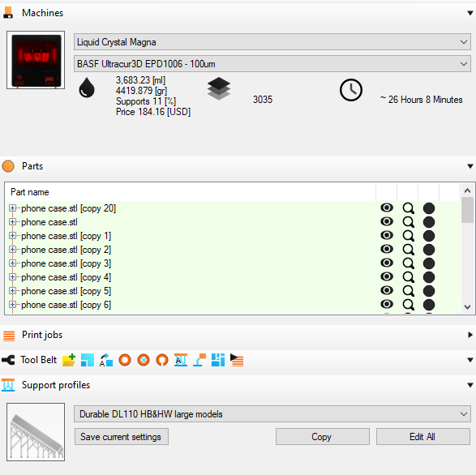
Task: Open the Liquid Crystal Magna machine dropdown
Action: 272,42
